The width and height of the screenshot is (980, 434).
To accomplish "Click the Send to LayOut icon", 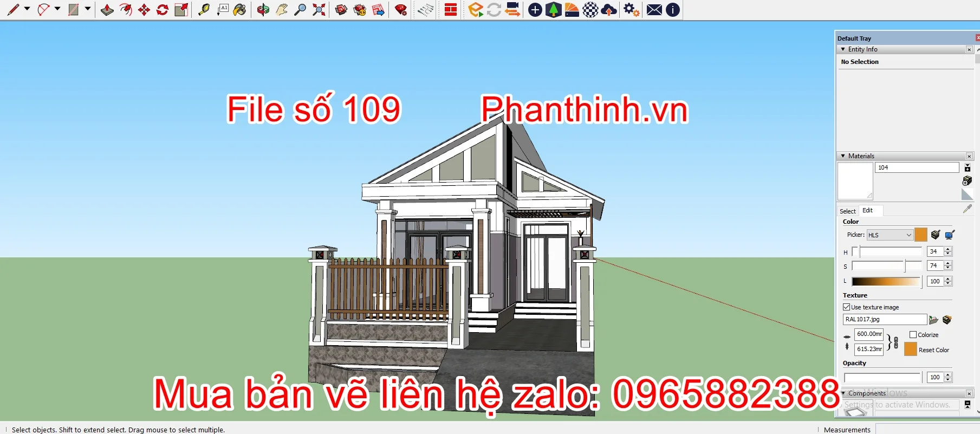I will (x=379, y=9).
